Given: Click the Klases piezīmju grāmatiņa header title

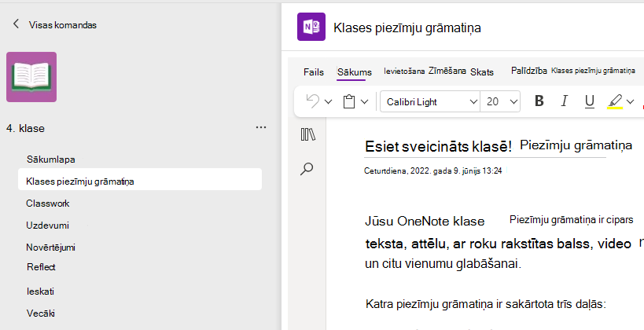Looking at the screenshot, I should point(407,27).
